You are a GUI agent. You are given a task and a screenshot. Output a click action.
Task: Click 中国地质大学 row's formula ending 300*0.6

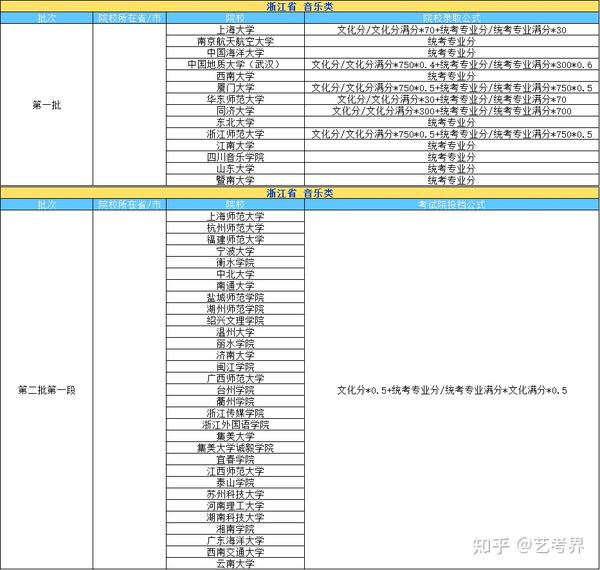coord(452,64)
